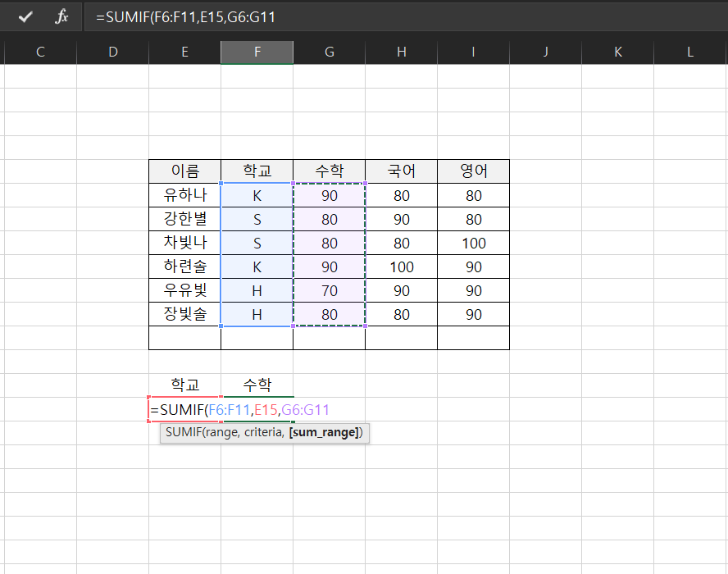Confirm the formula with the Enter checkmark icon
Image resolution: width=728 pixels, height=574 pixels.
point(23,16)
